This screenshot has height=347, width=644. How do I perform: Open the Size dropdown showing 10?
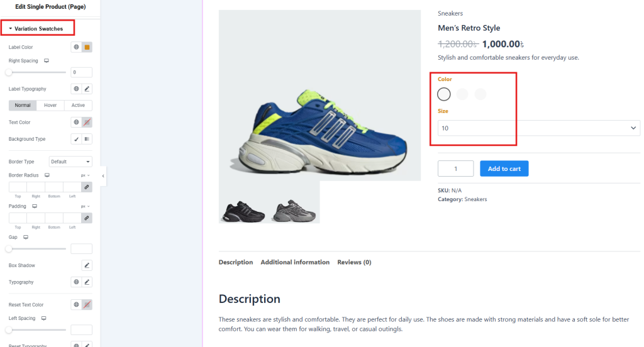tap(539, 128)
